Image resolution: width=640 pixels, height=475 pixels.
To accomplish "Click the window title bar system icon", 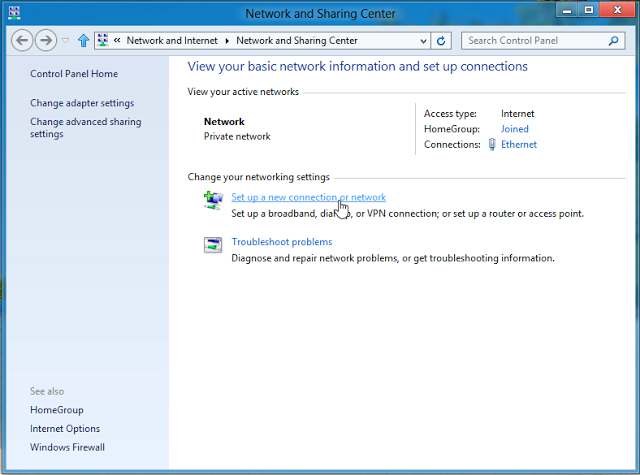I will pos(14,13).
